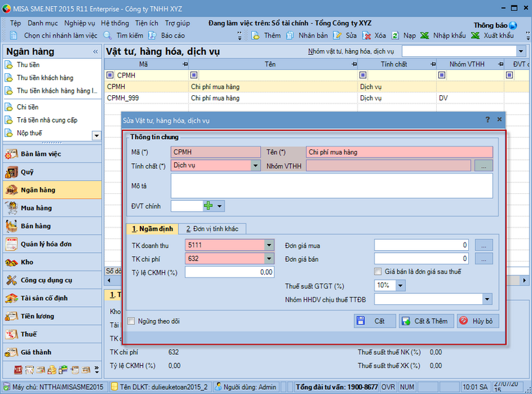The width and height of the screenshot is (532, 394).
Task: Click the Đơn giá mua browse button
Action: click(x=483, y=245)
